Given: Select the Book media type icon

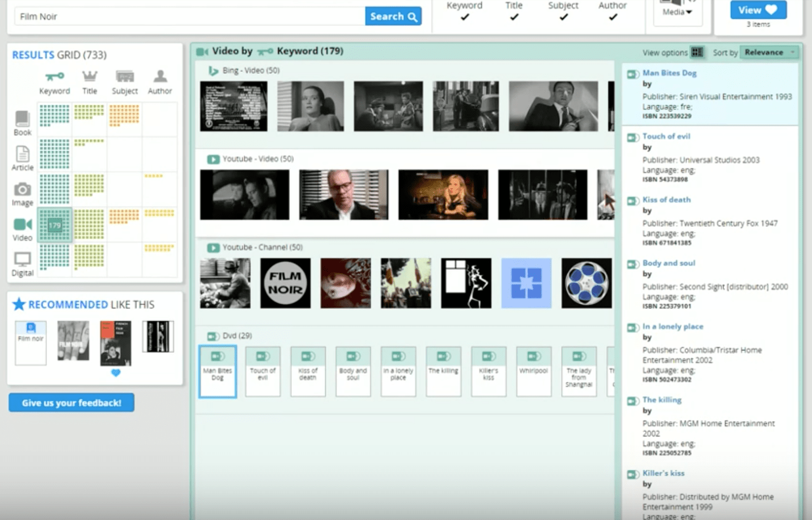Looking at the screenshot, I should 22,118.
